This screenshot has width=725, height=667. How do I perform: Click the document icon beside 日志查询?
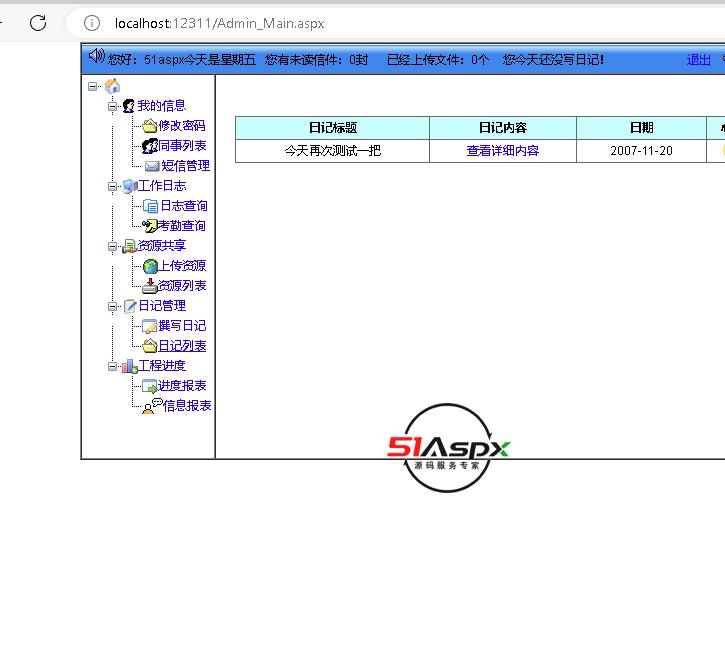[x=150, y=206]
